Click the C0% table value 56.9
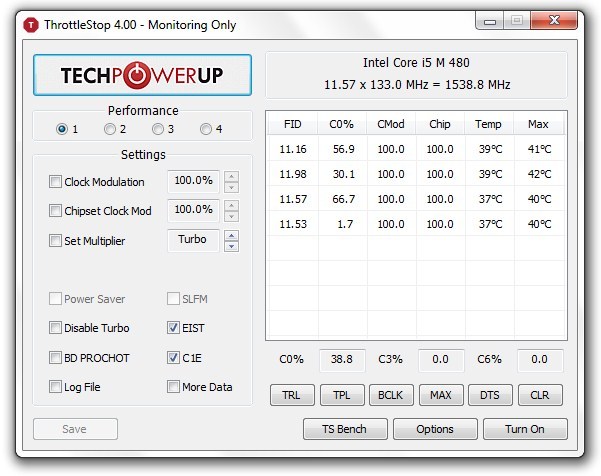 343,149
